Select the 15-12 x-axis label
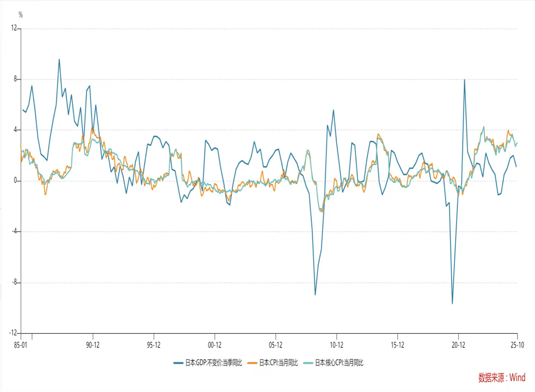The width and height of the screenshot is (535, 392). tap(397, 345)
